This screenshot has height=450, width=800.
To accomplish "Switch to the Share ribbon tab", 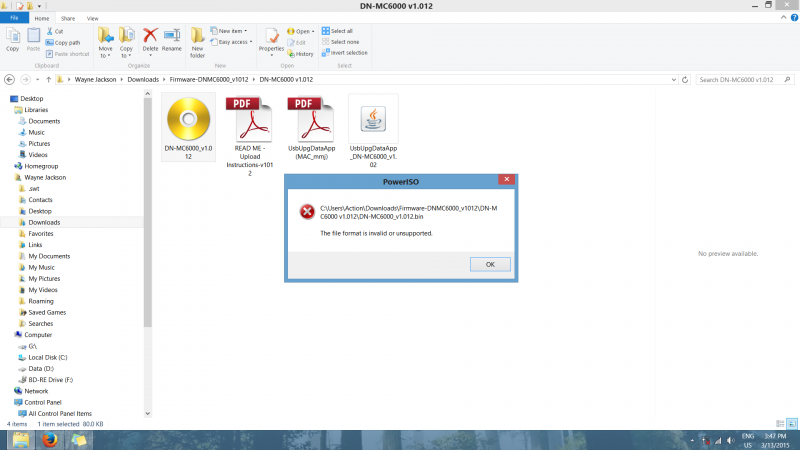I will [68, 18].
